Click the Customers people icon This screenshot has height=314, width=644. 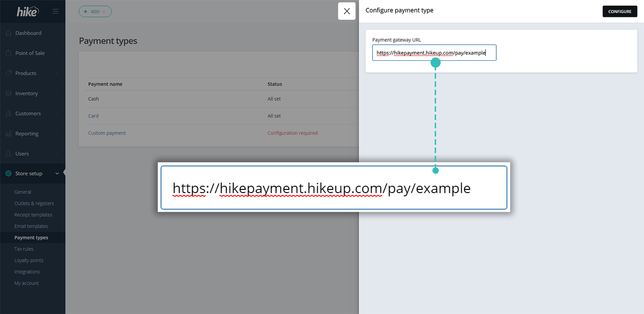coord(8,114)
